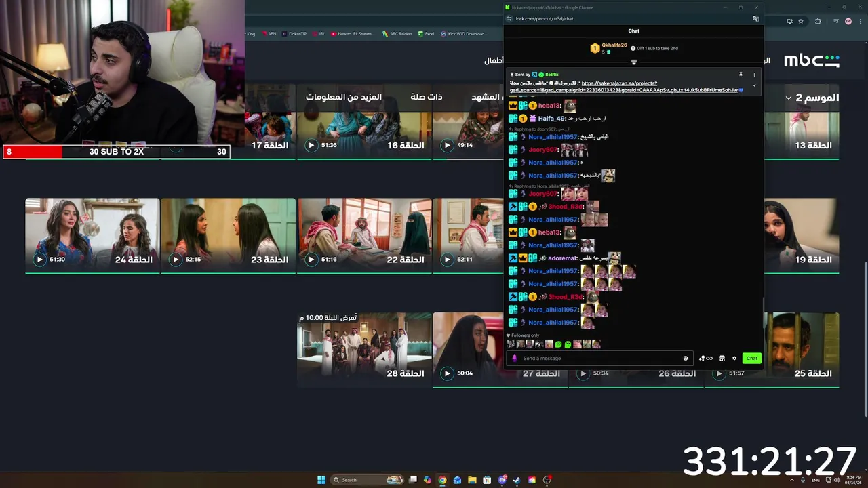Open chat settings gear in Kick chat

coord(734,358)
